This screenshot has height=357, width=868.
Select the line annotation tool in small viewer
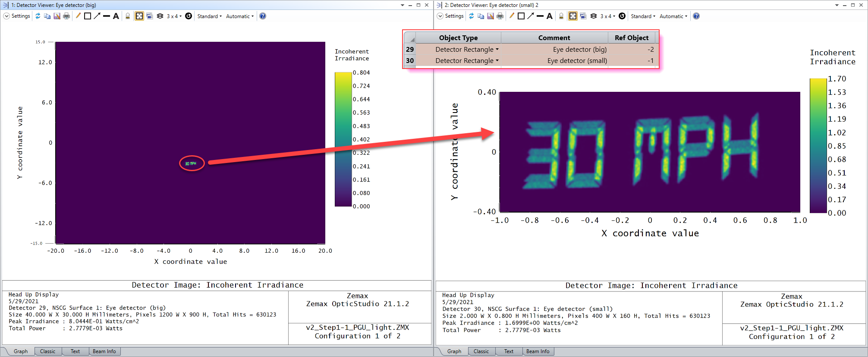pos(540,16)
